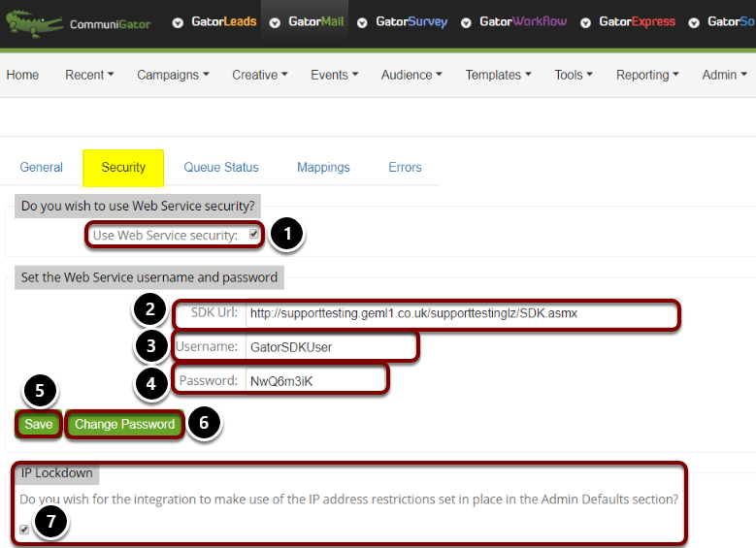This screenshot has width=756, height=548.
Task: Open the GatorWorkflow chevron icon
Action: [x=466, y=22]
